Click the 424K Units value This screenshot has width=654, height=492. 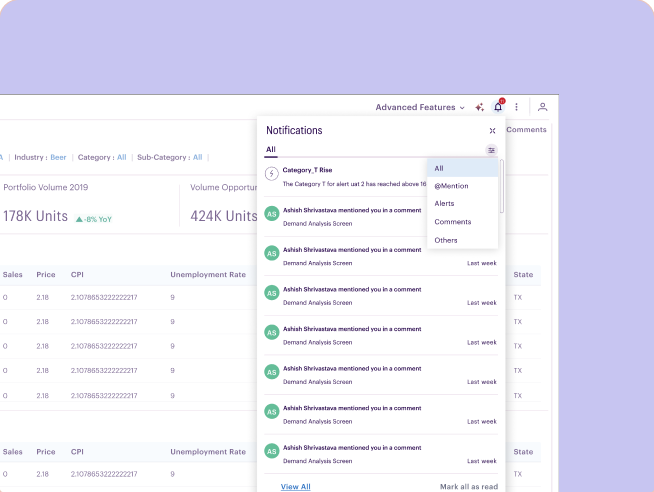coord(224,216)
